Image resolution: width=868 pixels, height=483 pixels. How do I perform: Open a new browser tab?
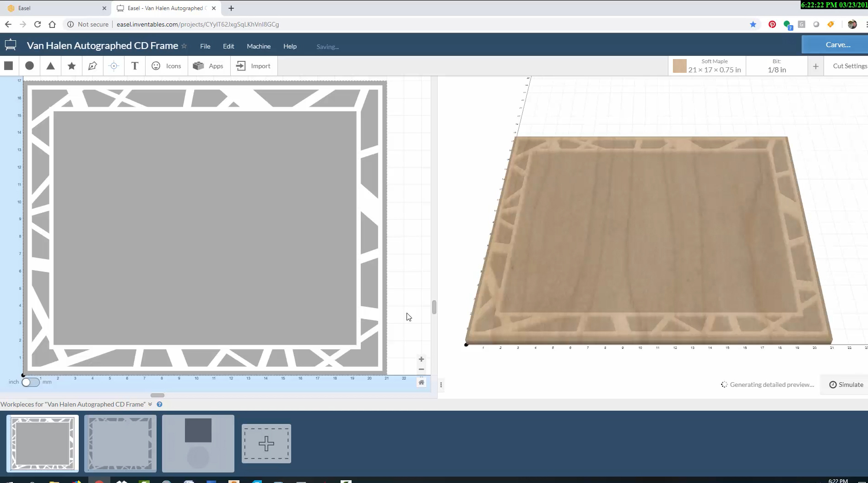point(231,8)
